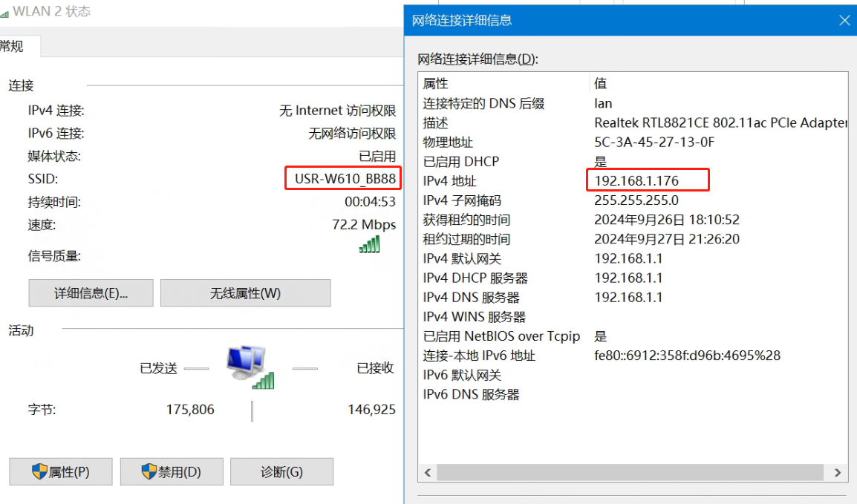
Task: Click the scrollbar left arrow
Action: click(427, 473)
